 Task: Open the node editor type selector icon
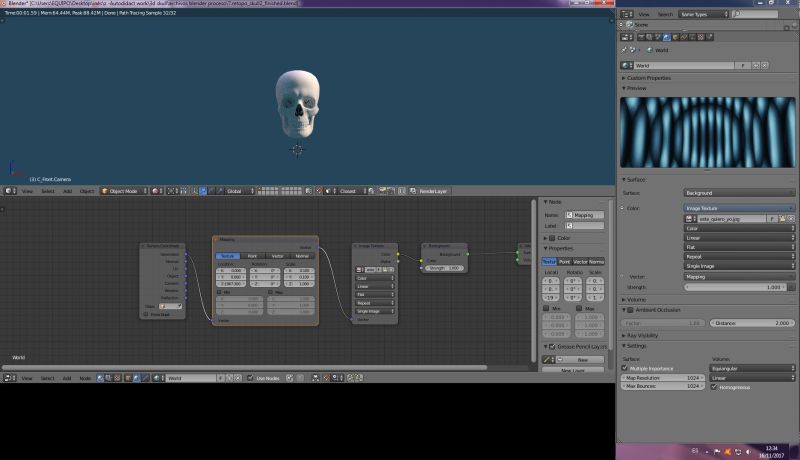pyautogui.click(x=10, y=378)
